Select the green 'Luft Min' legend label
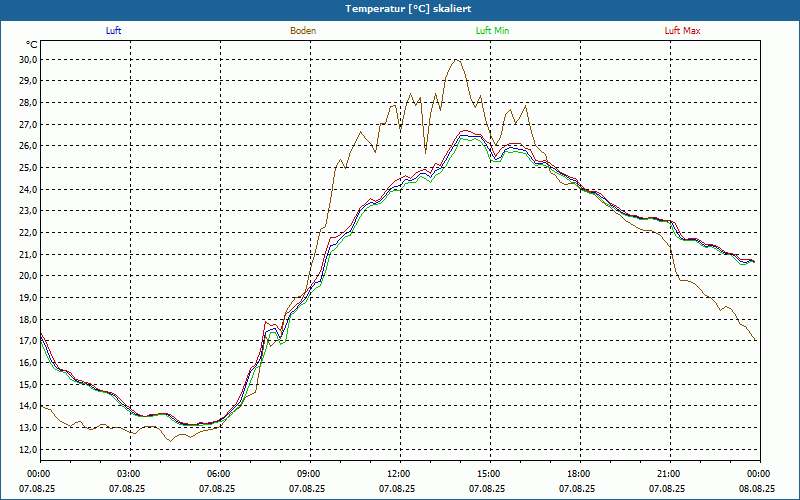Viewport: 800px width, 500px height. pos(492,31)
